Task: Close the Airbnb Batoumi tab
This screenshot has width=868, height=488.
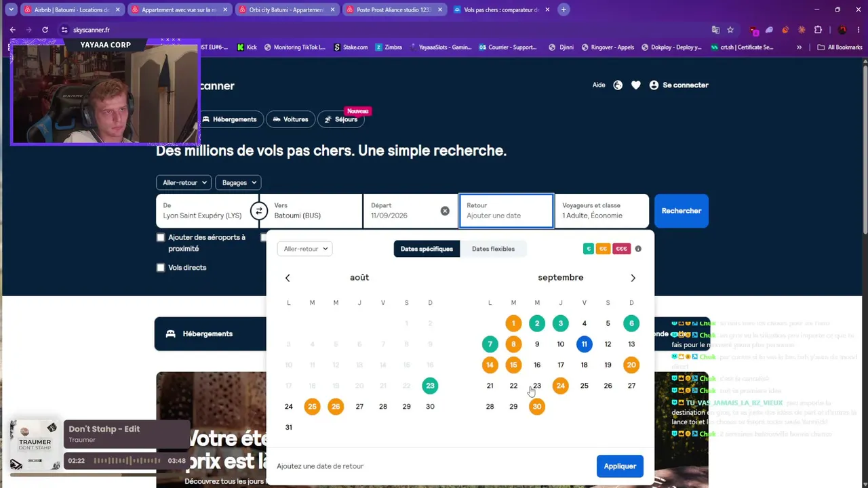Action: (117, 9)
